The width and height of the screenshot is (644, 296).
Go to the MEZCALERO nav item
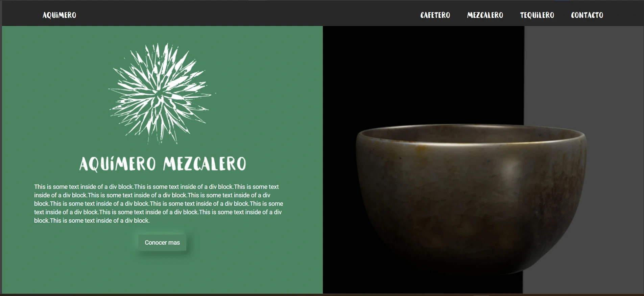(485, 15)
